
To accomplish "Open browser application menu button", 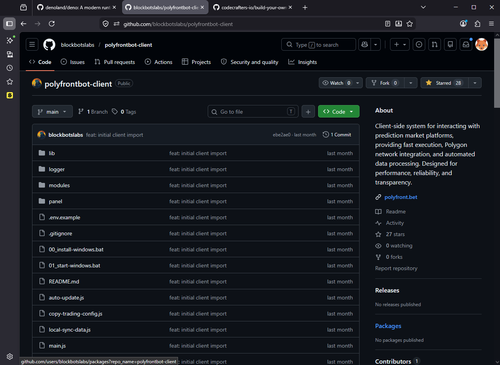I will pos(491,24).
